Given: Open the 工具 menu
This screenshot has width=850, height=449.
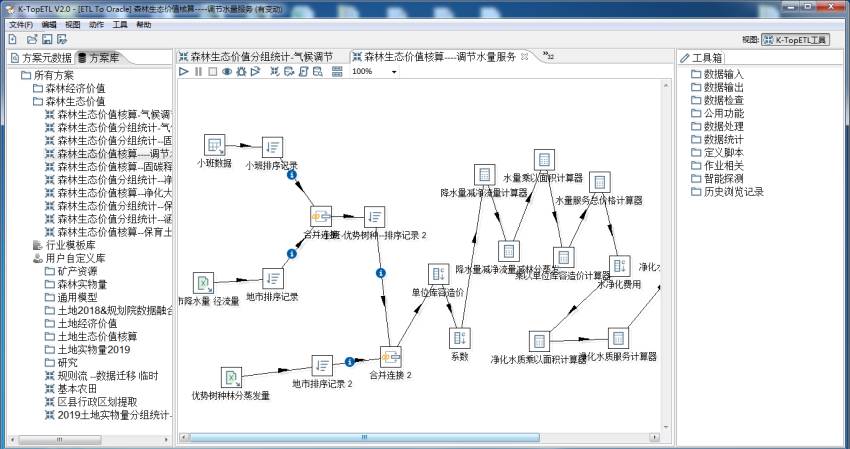Looking at the screenshot, I should pyautogui.click(x=120, y=24).
